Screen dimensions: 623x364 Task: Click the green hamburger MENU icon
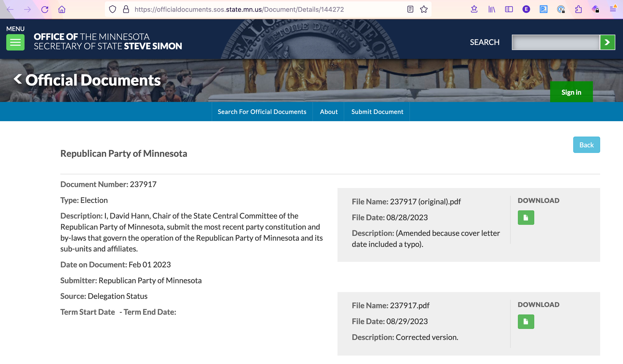tap(15, 42)
